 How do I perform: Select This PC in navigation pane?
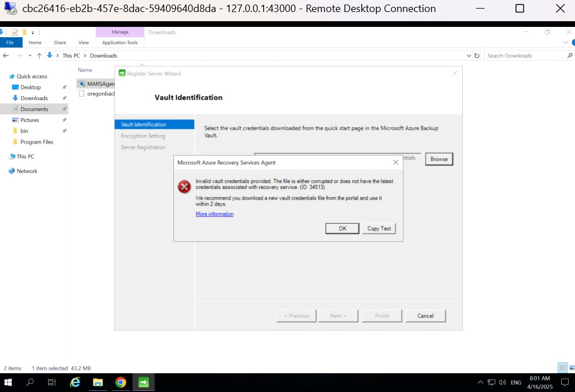(x=25, y=157)
